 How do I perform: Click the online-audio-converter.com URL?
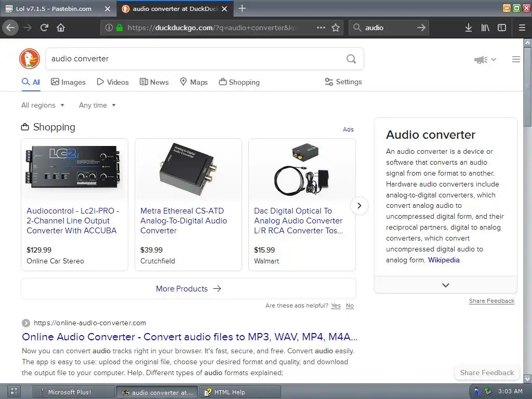89,323
